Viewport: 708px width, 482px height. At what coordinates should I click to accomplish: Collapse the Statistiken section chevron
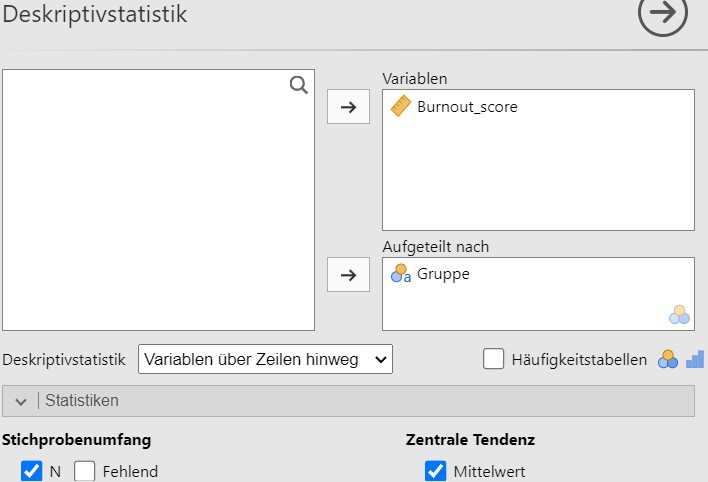click(21, 401)
